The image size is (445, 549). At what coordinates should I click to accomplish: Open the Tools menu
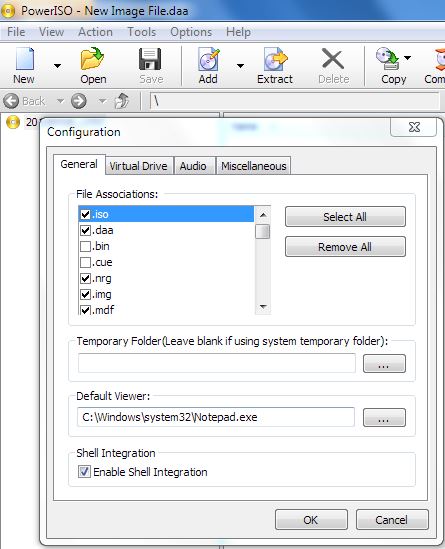click(x=141, y=32)
